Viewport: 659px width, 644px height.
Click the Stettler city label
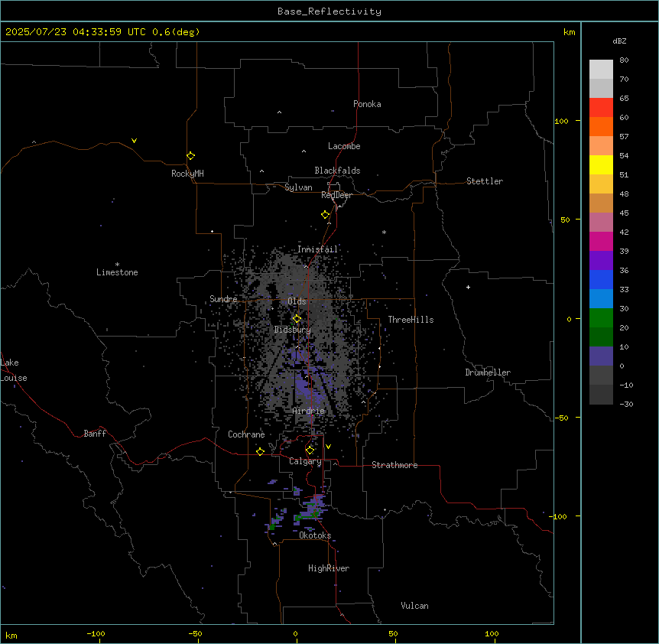coord(485,181)
